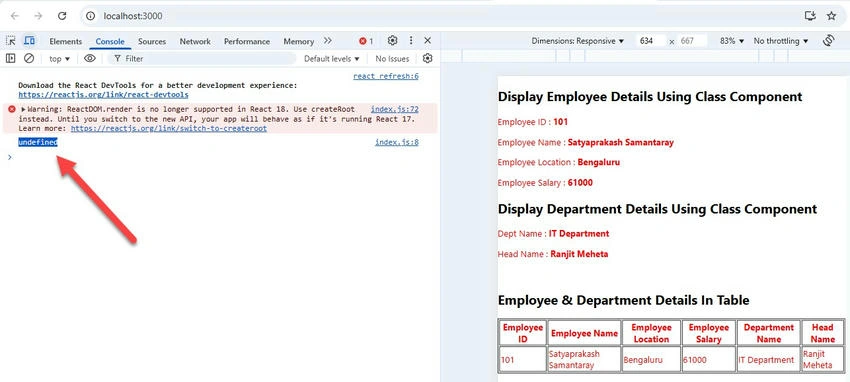This screenshot has height=382, width=850.
Task: Click the 'Department Name' table header
Action: (768, 333)
